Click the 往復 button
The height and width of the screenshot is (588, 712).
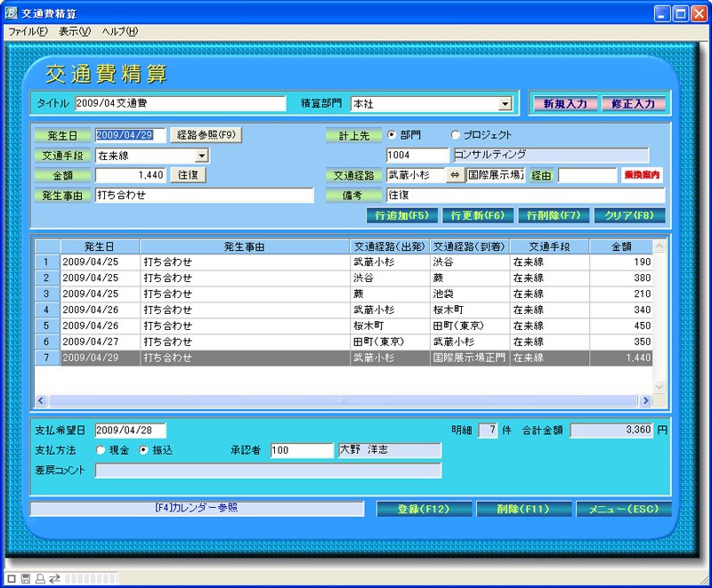[x=188, y=175]
